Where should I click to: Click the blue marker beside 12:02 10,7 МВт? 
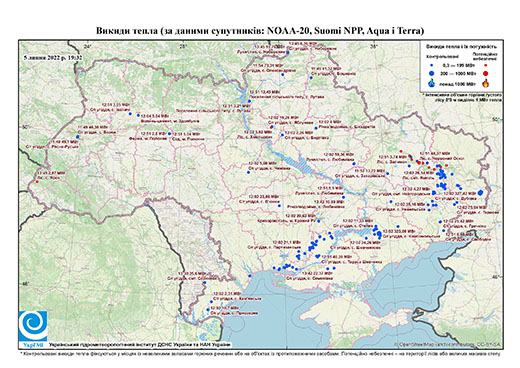coord(208,310)
